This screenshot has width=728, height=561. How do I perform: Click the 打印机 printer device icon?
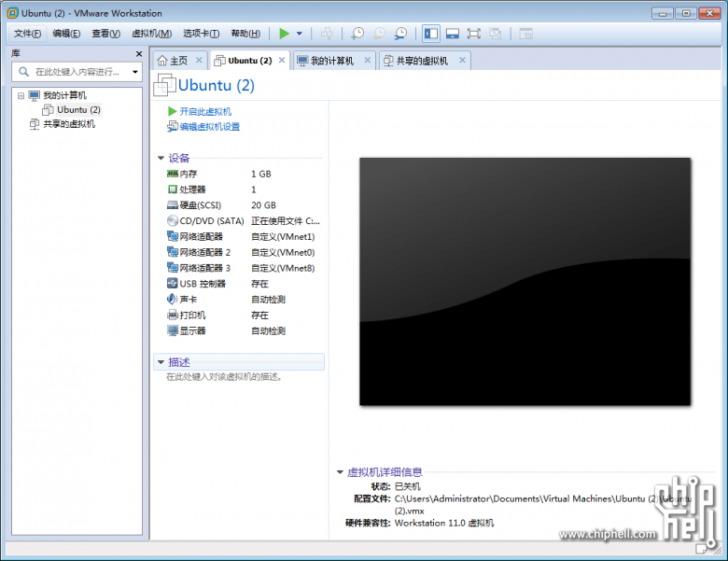173,315
